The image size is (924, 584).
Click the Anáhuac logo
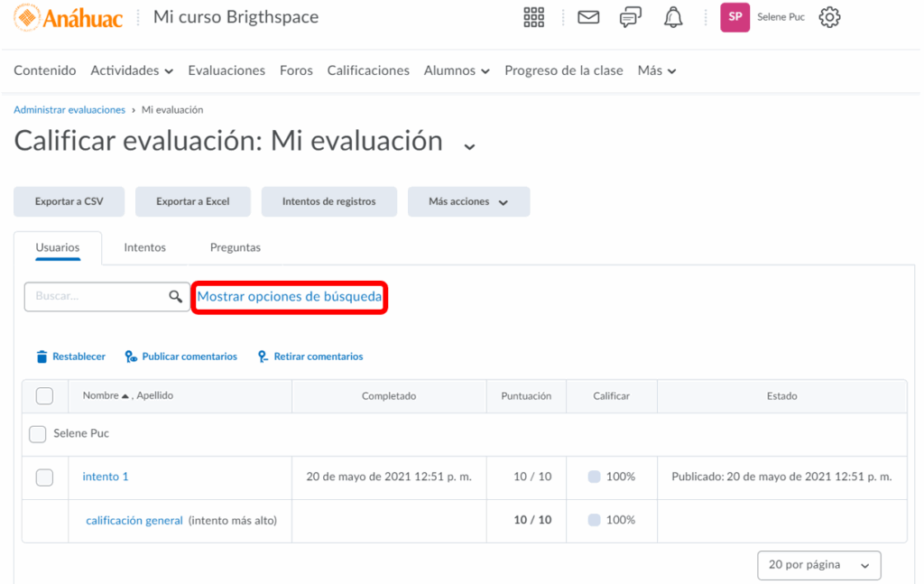(x=69, y=17)
